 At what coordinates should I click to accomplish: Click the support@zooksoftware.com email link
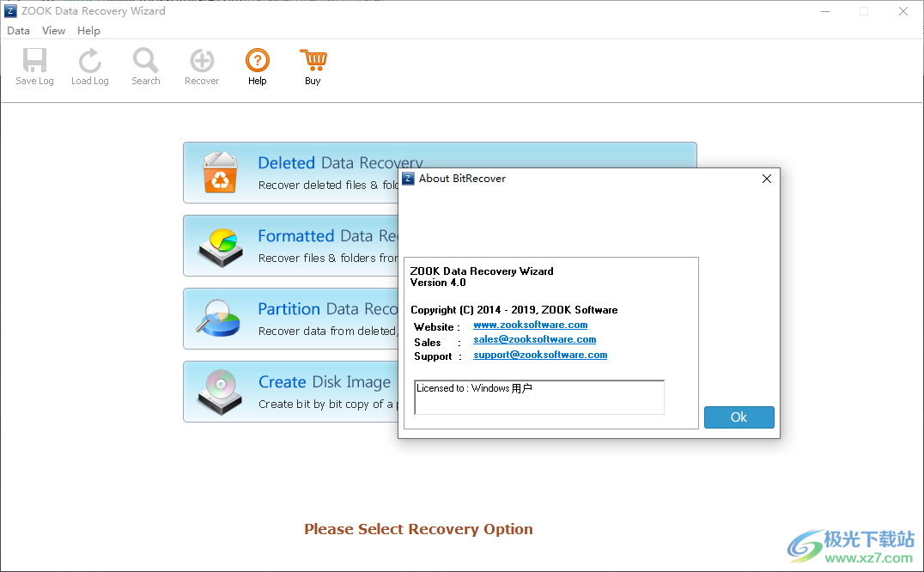[540, 354]
